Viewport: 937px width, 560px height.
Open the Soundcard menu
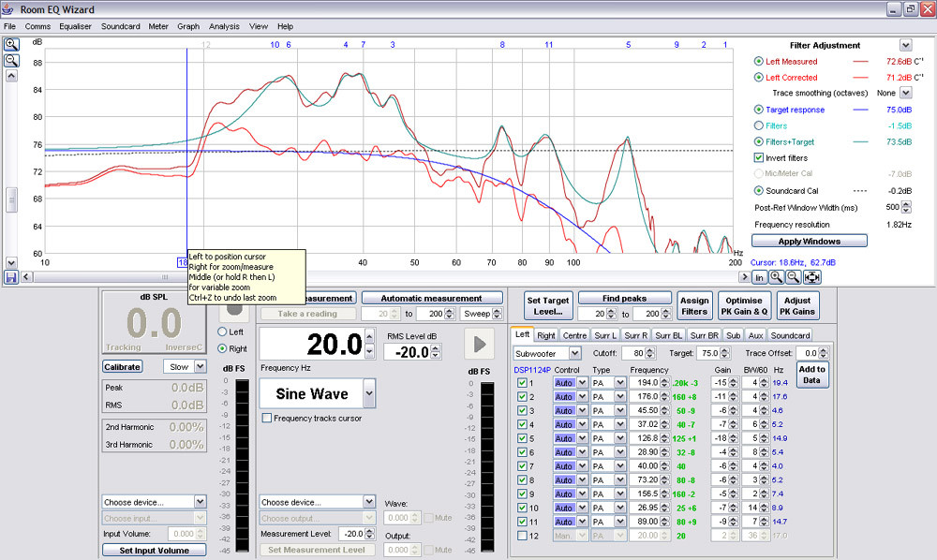[x=120, y=26]
